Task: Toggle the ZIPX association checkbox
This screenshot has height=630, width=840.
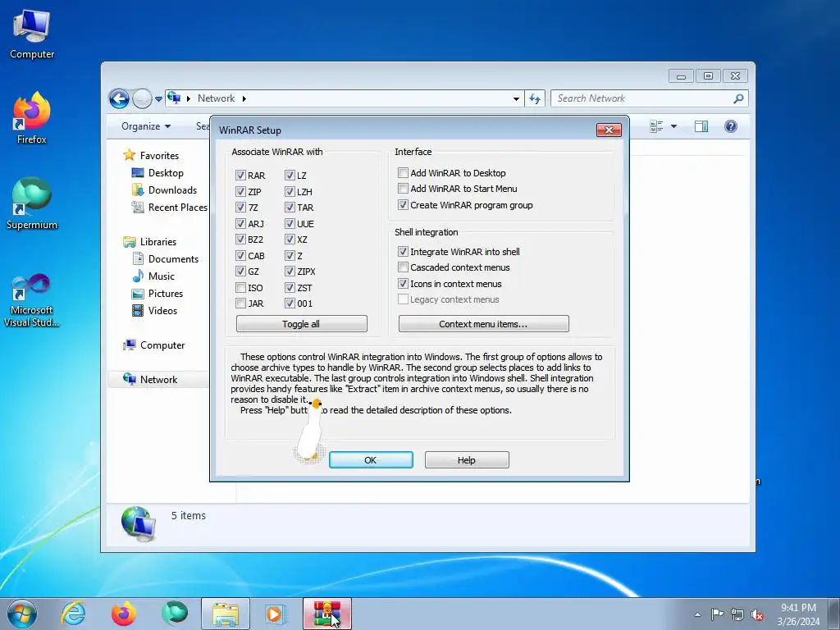Action: click(290, 272)
